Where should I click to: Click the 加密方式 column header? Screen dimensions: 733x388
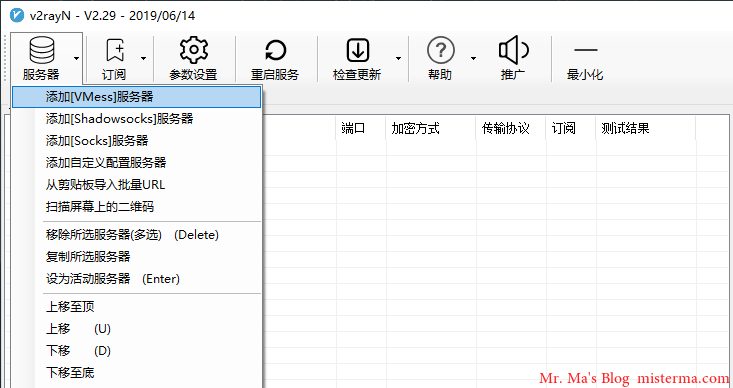click(431, 128)
